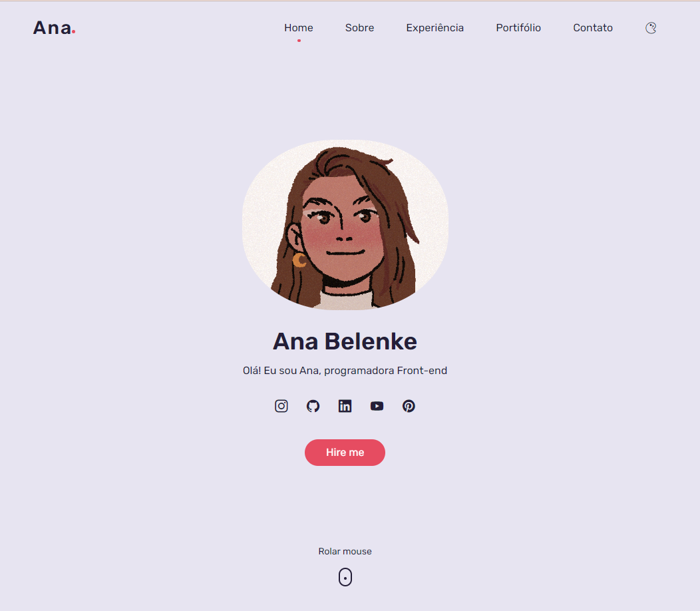The image size is (700, 611).
Task: Click the "Ana Belenke" name heading
Action: pyautogui.click(x=345, y=341)
